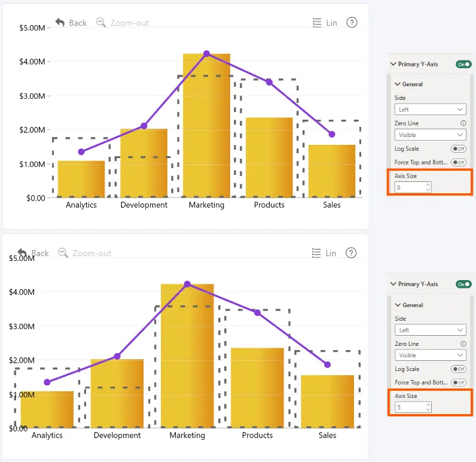Click the Back arrow icon in top chart
Screen dimensions: 476x462
click(x=60, y=23)
